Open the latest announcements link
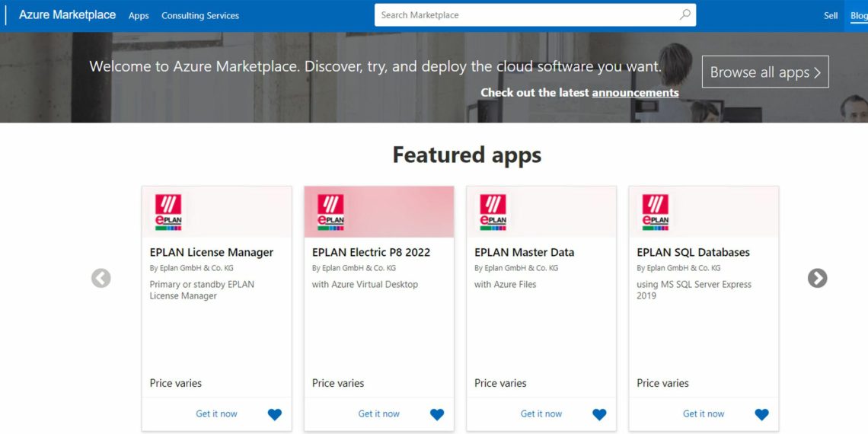 pyautogui.click(x=635, y=93)
